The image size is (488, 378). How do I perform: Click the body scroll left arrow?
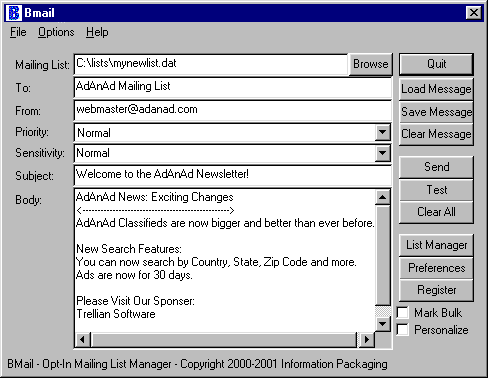coord(82,340)
